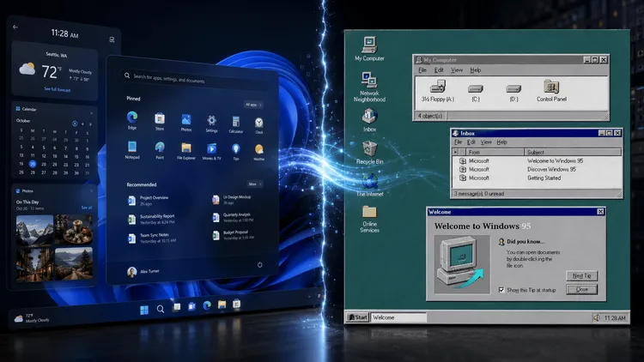Viewport: 644px width, 362px height.
Task: Open the Inbox desktop icon
Action: pyautogui.click(x=369, y=120)
